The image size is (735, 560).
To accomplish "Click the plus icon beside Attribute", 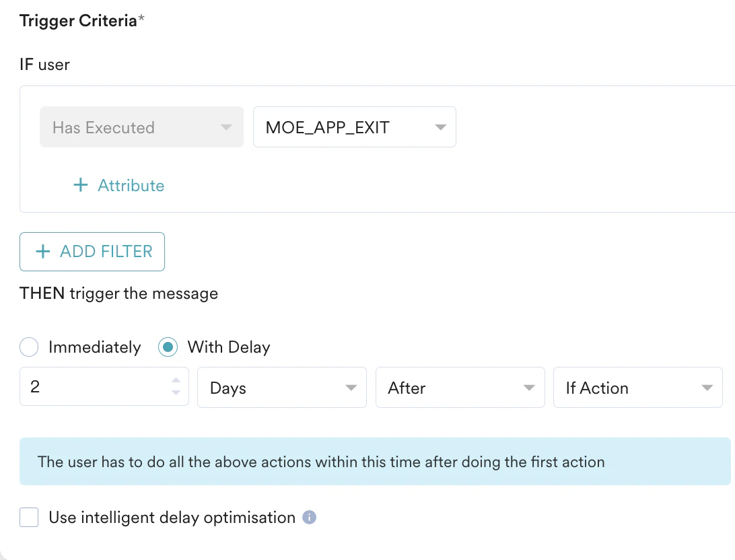I will [x=80, y=185].
